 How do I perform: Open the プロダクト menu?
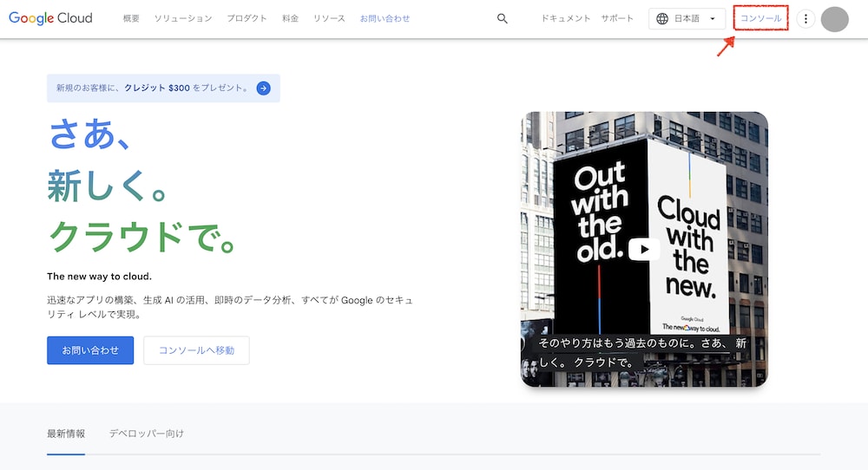247,18
